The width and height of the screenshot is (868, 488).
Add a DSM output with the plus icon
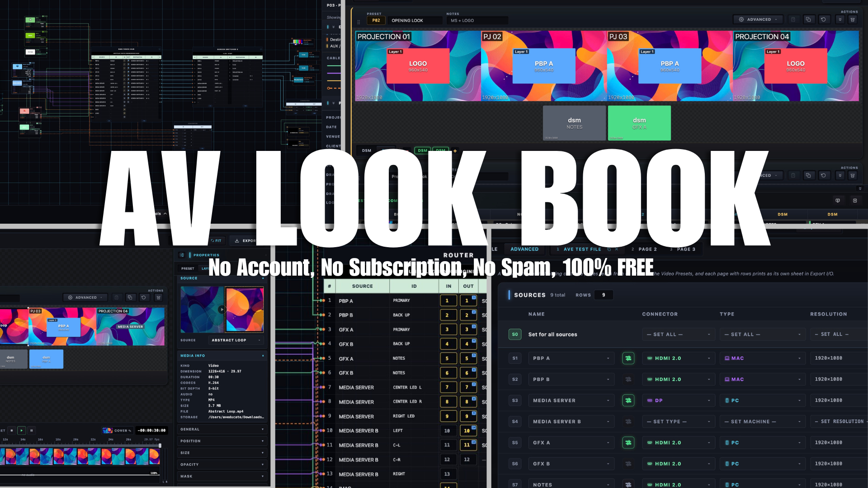455,151
